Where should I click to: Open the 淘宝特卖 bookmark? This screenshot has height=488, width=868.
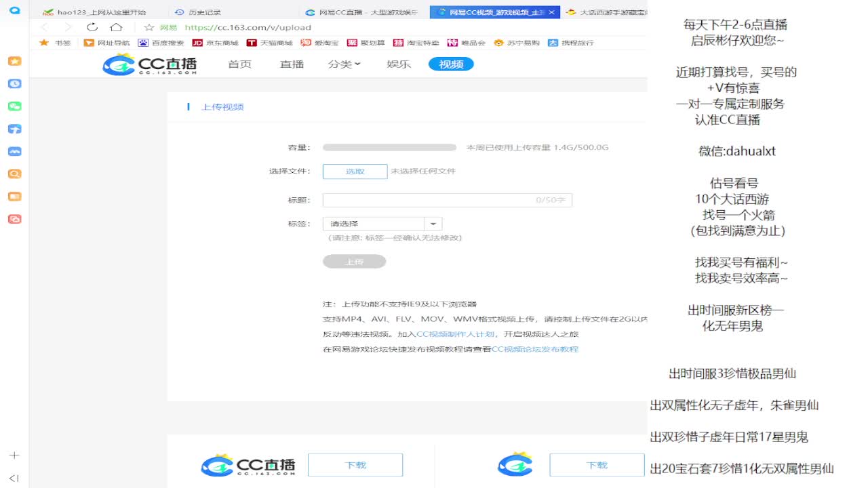(416, 43)
